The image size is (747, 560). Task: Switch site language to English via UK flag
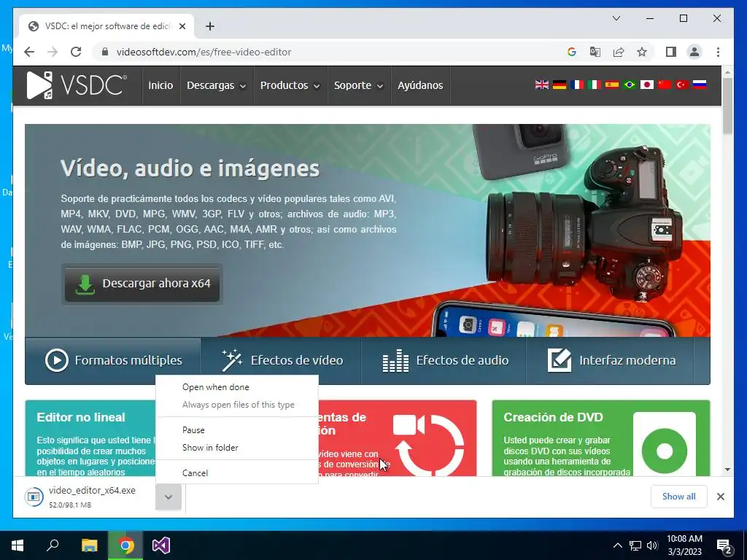coord(542,85)
